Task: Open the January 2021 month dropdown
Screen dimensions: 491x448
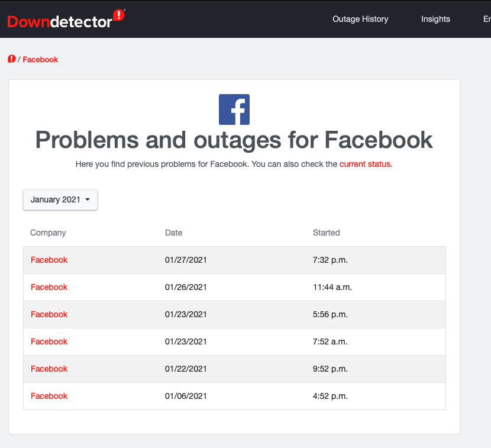Action: 60,199
